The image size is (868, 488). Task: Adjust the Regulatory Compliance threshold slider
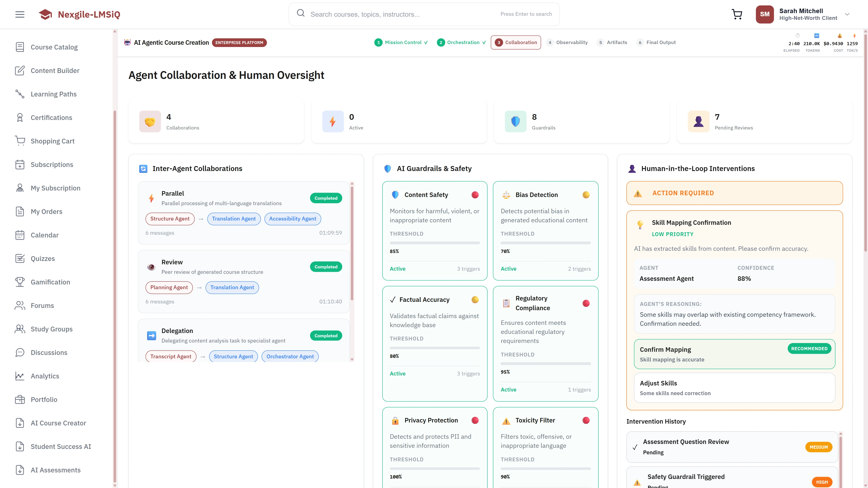coord(545,364)
